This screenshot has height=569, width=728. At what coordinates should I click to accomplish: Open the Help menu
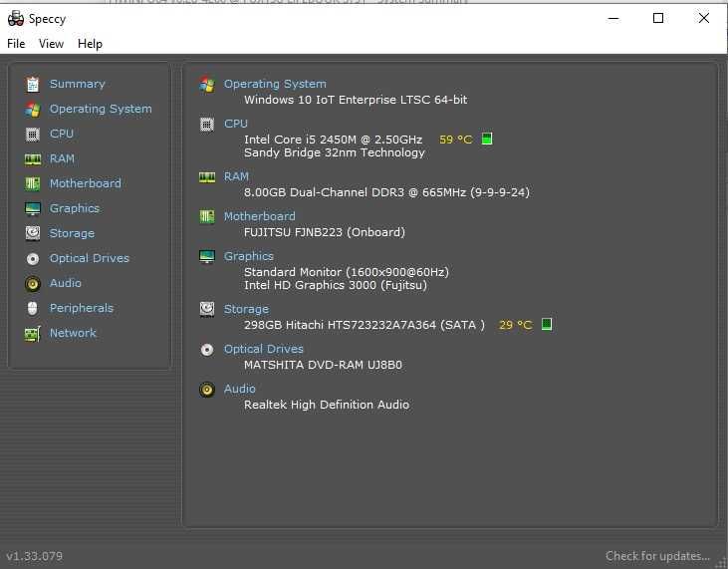pos(90,44)
